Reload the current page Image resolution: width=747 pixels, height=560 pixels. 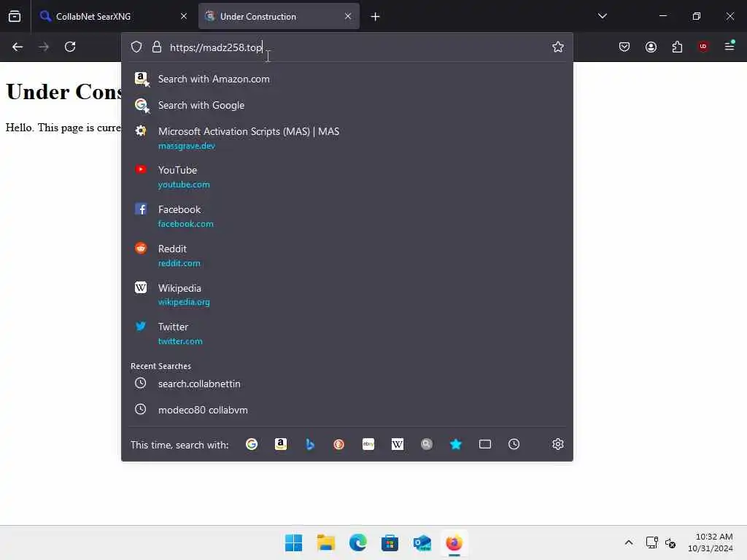pyautogui.click(x=70, y=47)
